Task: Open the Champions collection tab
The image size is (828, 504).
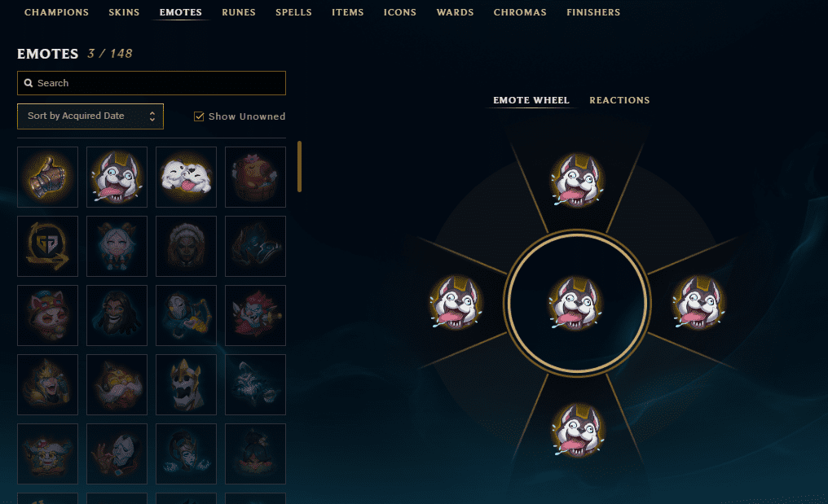Action: [56, 12]
